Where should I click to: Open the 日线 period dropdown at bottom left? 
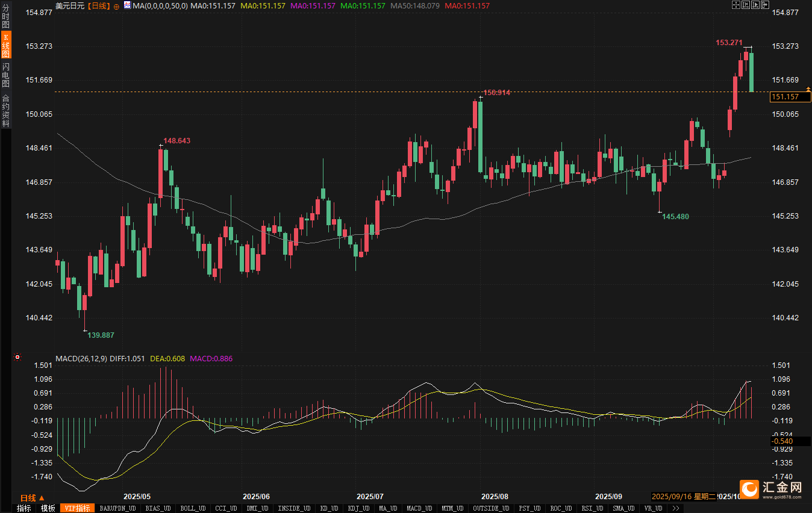point(32,498)
